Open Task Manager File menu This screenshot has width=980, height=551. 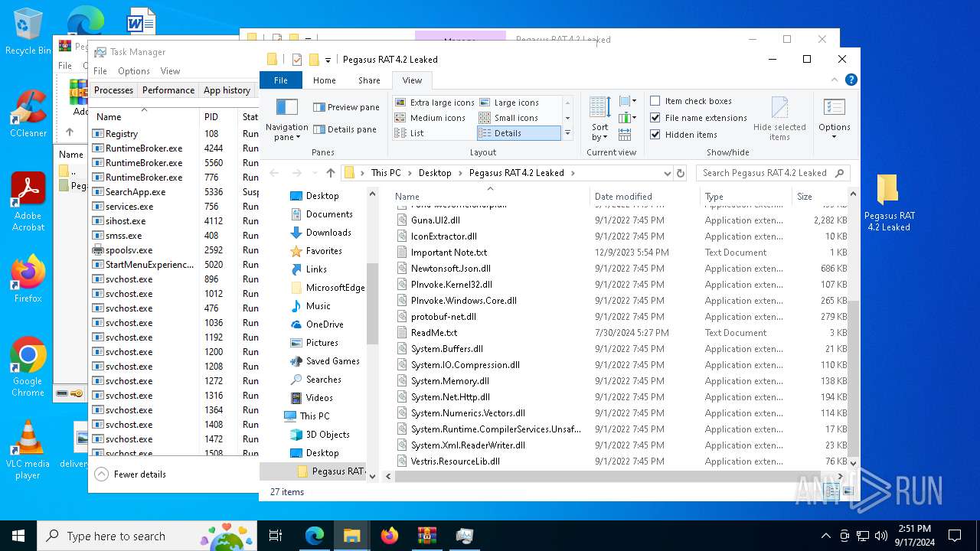point(100,71)
